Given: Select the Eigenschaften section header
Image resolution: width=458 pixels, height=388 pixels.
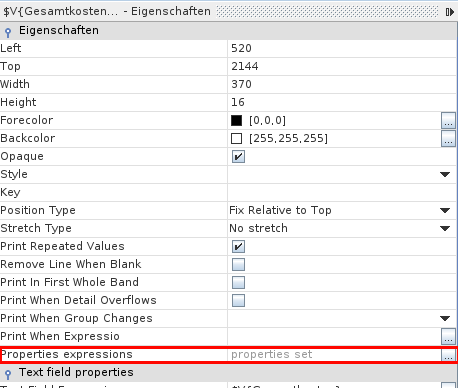Looking at the screenshot, I should point(228,31).
